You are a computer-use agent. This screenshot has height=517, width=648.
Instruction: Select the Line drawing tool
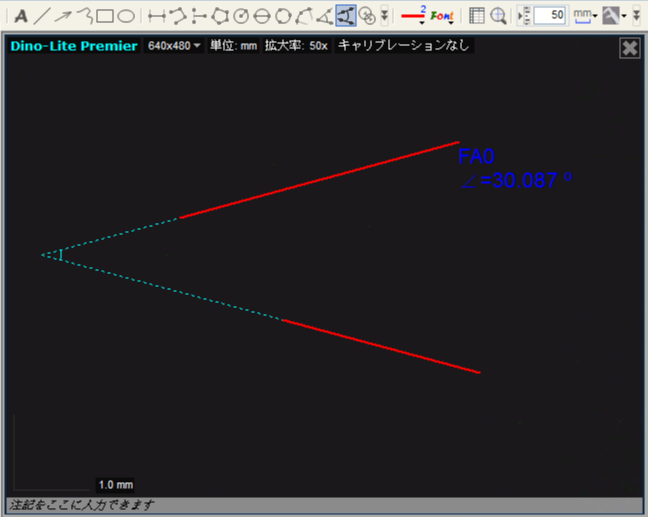pos(42,17)
